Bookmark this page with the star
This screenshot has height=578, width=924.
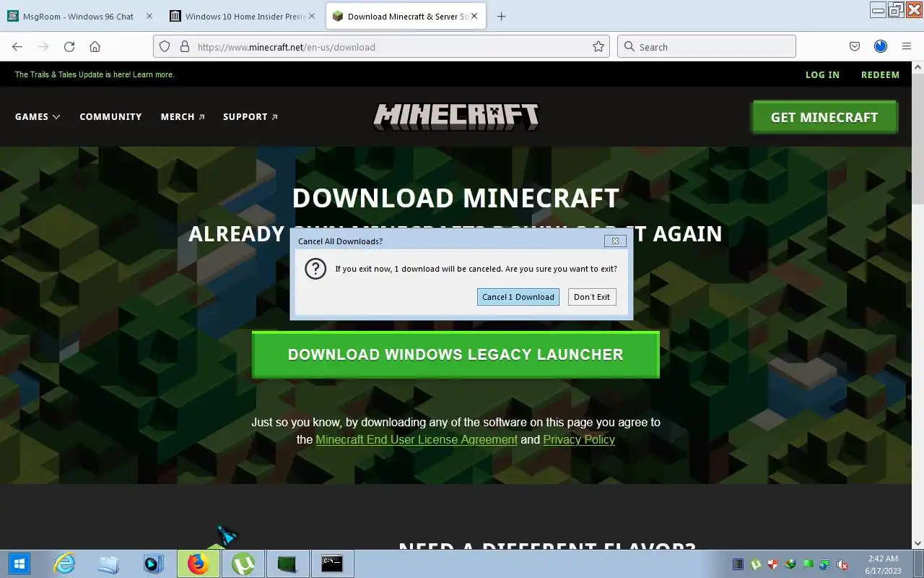pos(598,47)
